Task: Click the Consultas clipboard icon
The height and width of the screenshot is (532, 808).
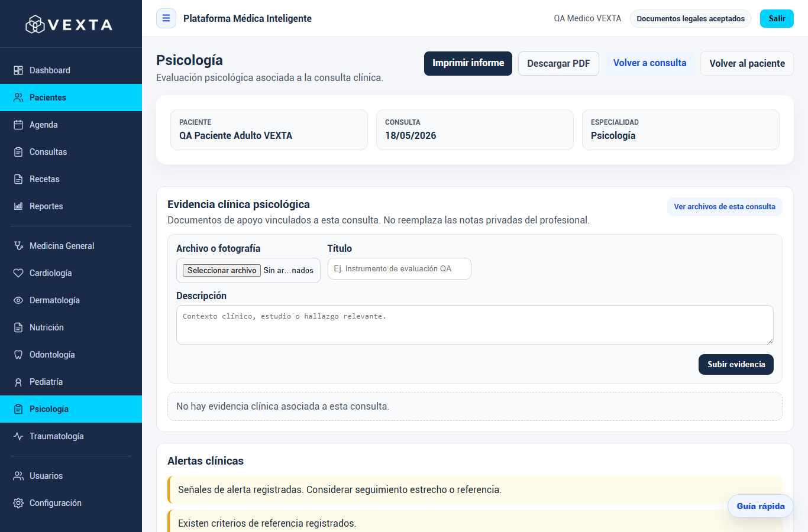Action: (18, 152)
